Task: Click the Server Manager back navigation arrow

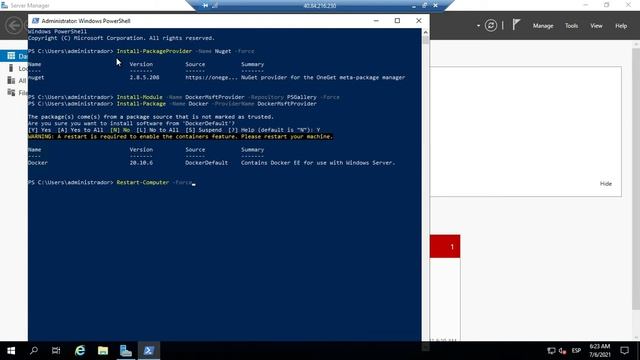Action: pos(13,26)
